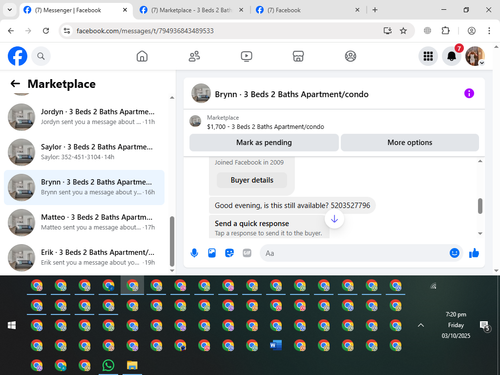
Task: Click 'Good evening, is this still available?' message
Action: (x=292, y=205)
